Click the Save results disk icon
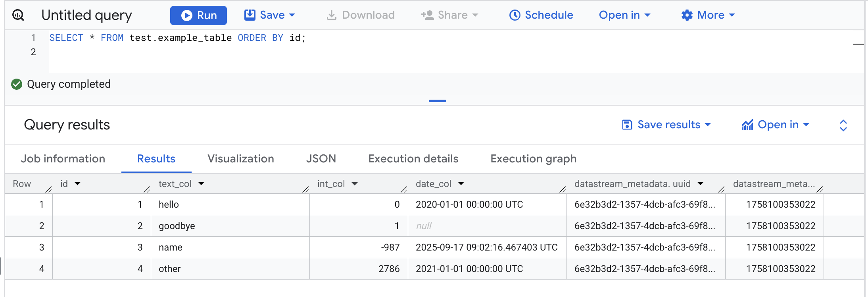The height and width of the screenshot is (297, 868). click(627, 125)
